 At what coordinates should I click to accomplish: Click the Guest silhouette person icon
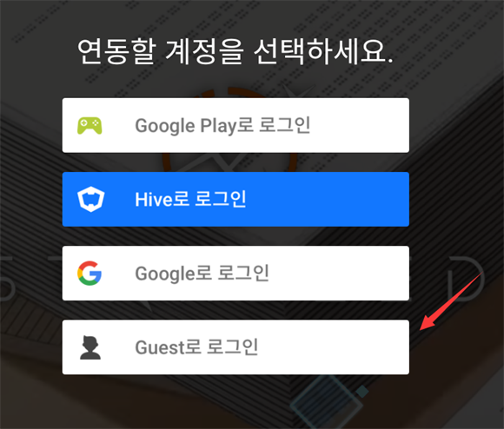[90, 347]
